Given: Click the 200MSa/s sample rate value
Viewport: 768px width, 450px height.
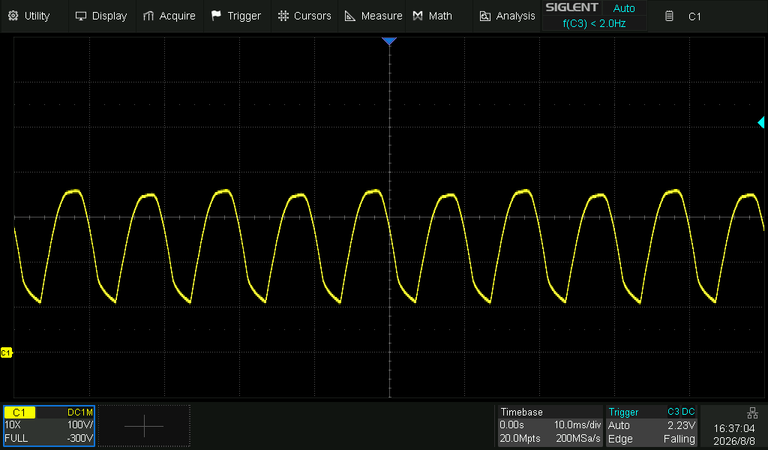Looking at the screenshot, I should (x=578, y=438).
